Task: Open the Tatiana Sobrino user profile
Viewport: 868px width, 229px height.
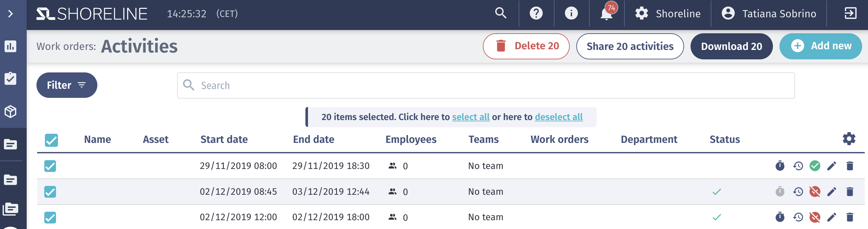Action: 769,13
